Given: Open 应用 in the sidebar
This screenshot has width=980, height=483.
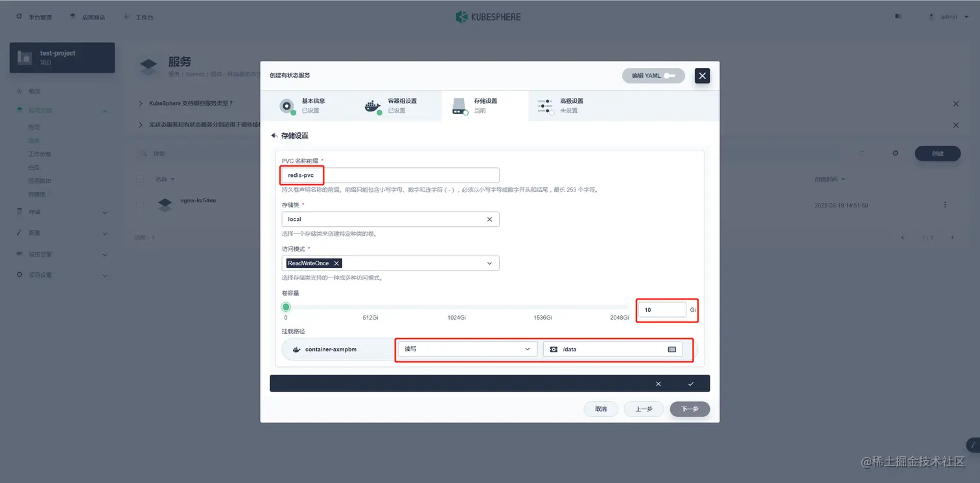Looking at the screenshot, I should 34,127.
